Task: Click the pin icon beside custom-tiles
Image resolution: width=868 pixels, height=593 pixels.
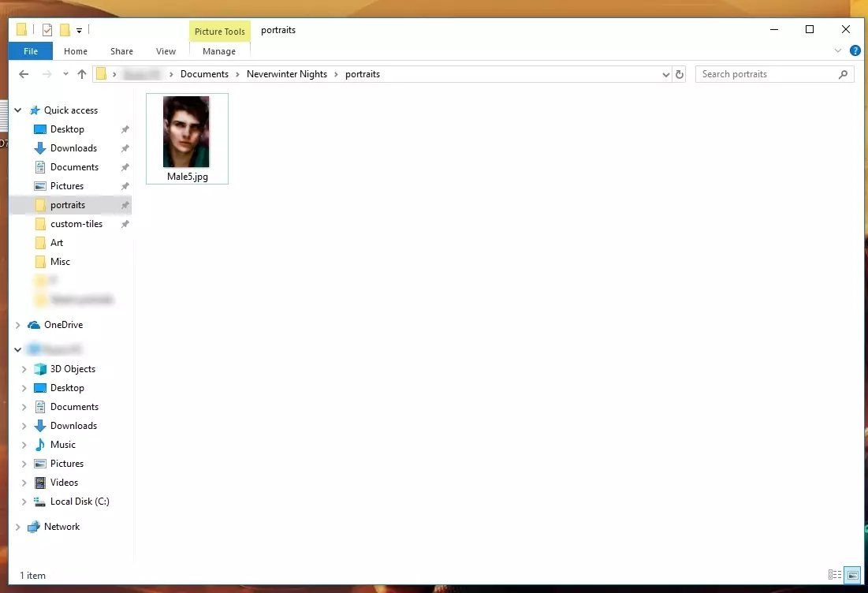Action: pos(125,224)
